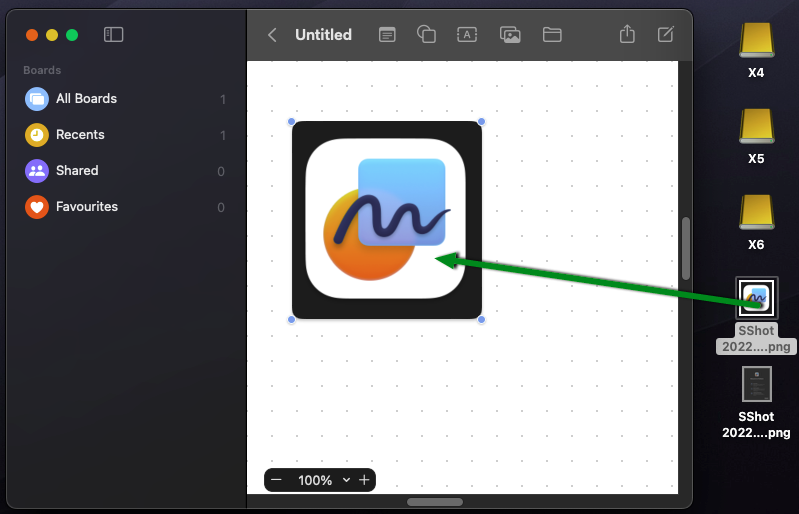The height and width of the screenshot is (514, 799).
Task: Select All Boards in sidebar
Action: (x=125, y=99)
